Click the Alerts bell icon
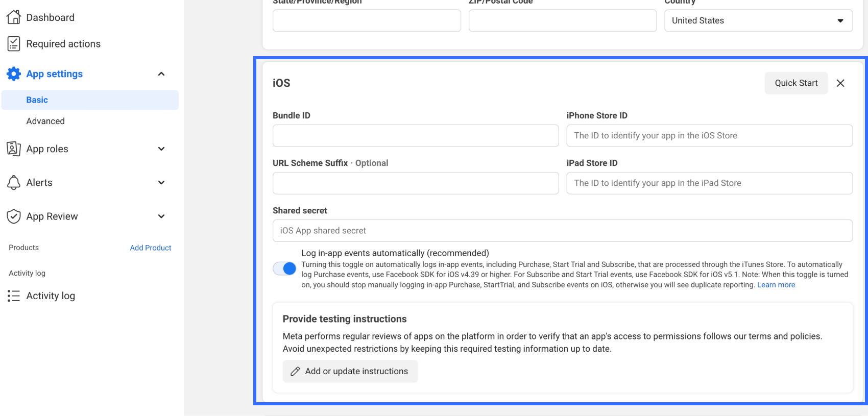 pyautogui.click(x=13, y=182)
